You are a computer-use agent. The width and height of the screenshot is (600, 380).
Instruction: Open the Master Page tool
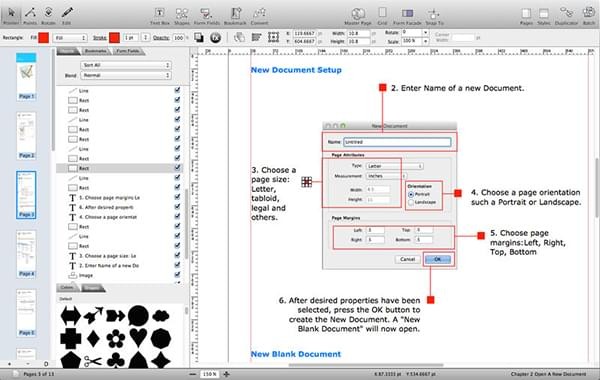tap(358, 16)
